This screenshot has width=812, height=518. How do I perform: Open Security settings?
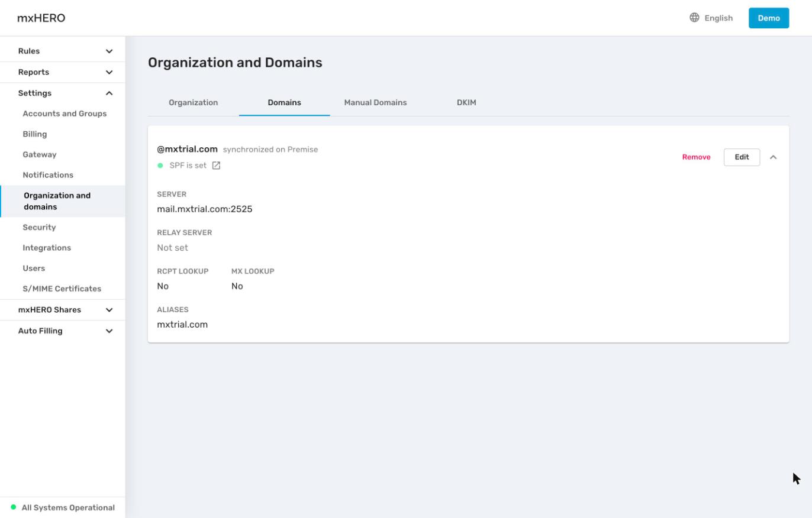coord(39,227)
